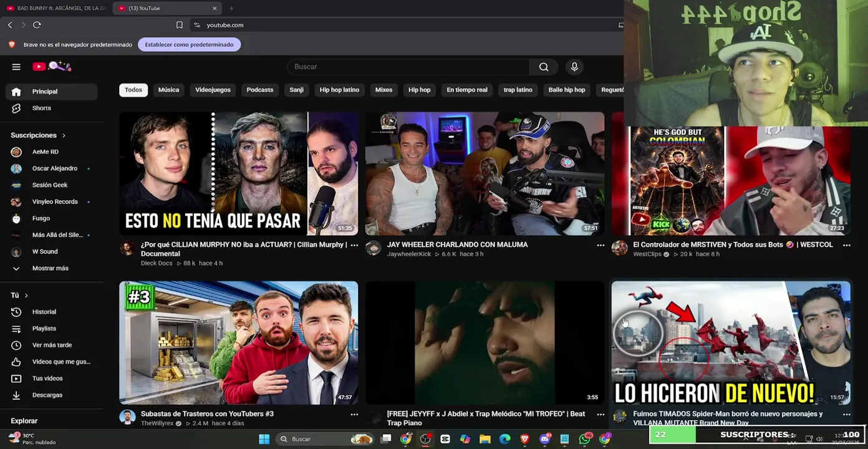Click into YouTube Buscar search field
This screenshot has width=868, height=449.
[x=408, y=67]
